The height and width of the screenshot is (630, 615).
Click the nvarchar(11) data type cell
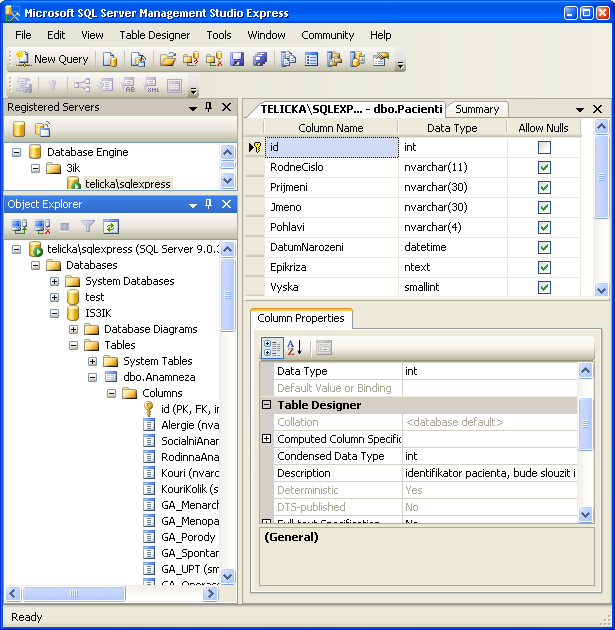tap(453, 168)
